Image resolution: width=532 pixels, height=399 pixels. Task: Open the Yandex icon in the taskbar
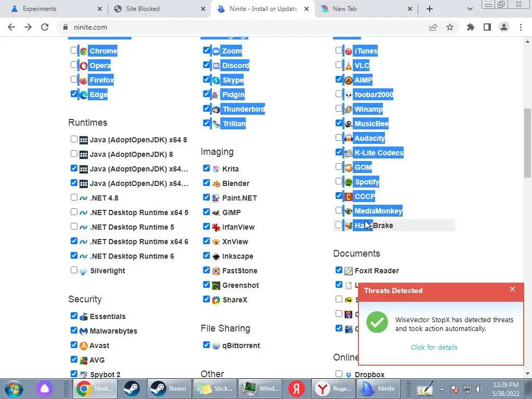[x=296, y=389]
